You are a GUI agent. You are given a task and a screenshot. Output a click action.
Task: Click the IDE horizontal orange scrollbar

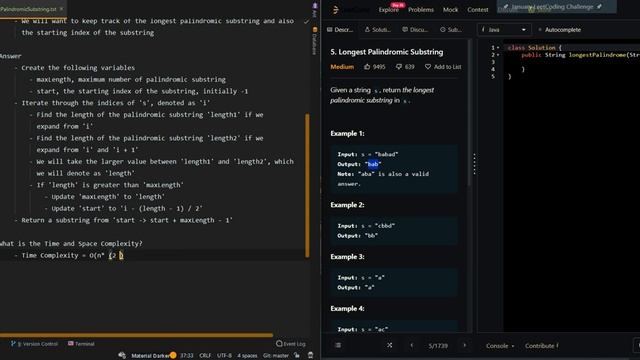pyautogui.click(x=136, y=335)
